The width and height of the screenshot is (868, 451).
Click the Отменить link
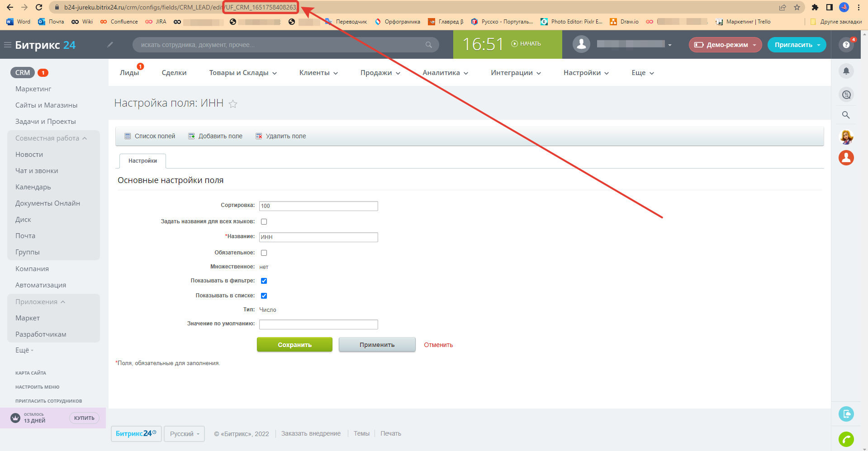(438, 345)
